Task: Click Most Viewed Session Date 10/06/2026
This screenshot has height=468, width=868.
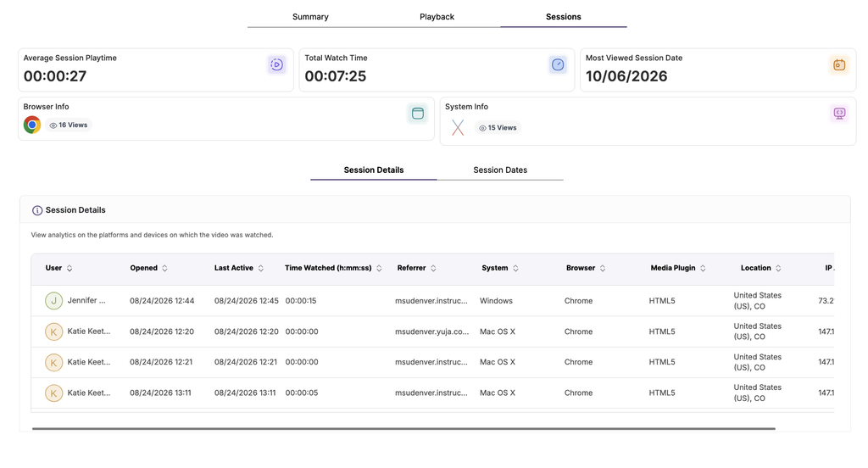Action: point(626,76)
